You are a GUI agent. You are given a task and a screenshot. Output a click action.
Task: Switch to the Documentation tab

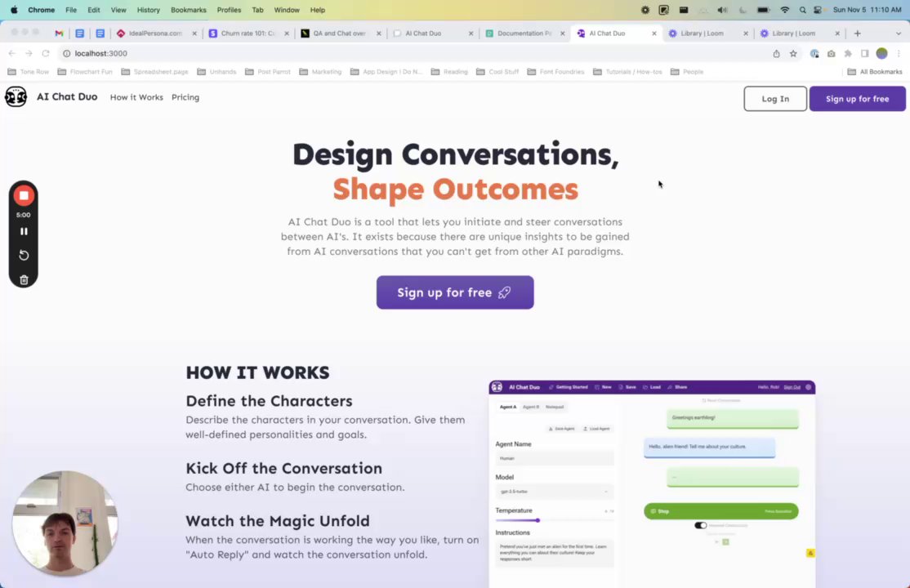pos(524,33)
